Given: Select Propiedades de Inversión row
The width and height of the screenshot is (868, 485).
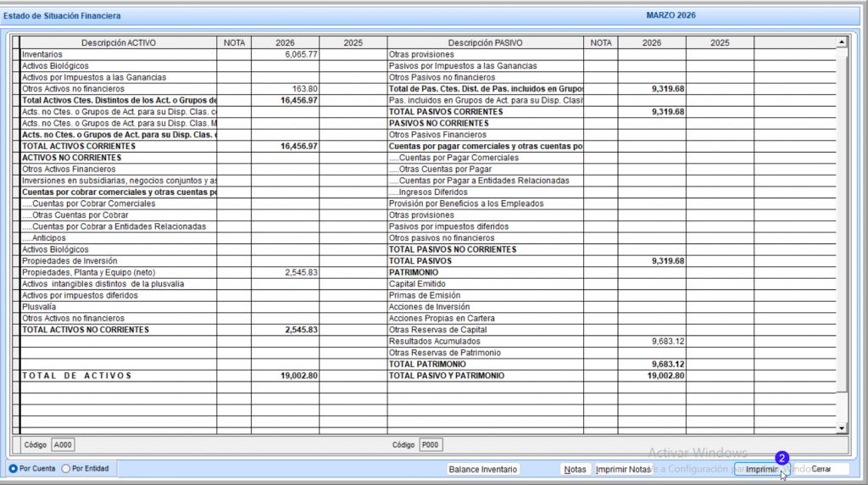Looking at the screenshot, I should (x=119, y=261).
